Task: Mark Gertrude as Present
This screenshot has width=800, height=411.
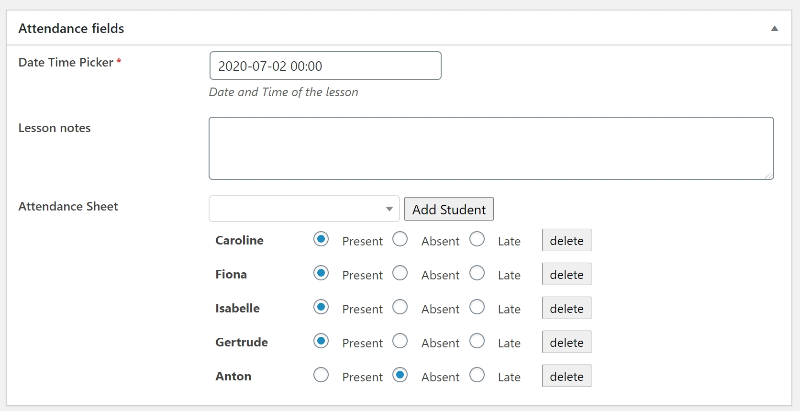Action: tap(321, 341)
